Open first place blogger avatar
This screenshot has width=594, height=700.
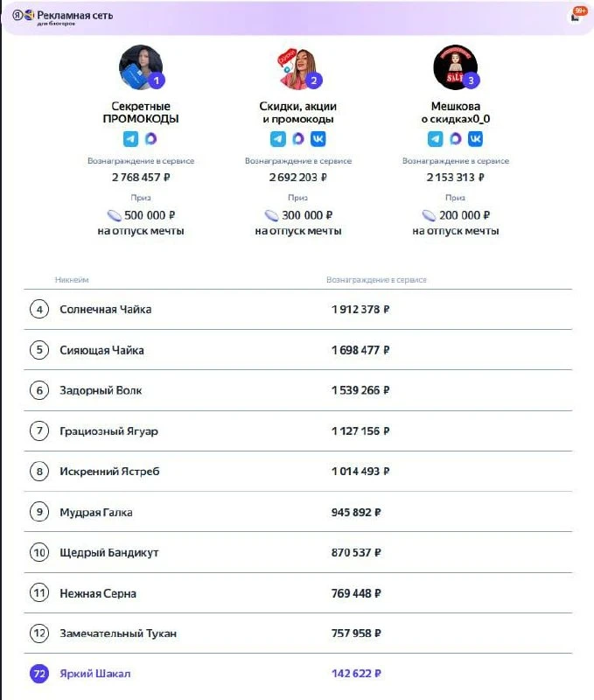[x=141, y=67]
